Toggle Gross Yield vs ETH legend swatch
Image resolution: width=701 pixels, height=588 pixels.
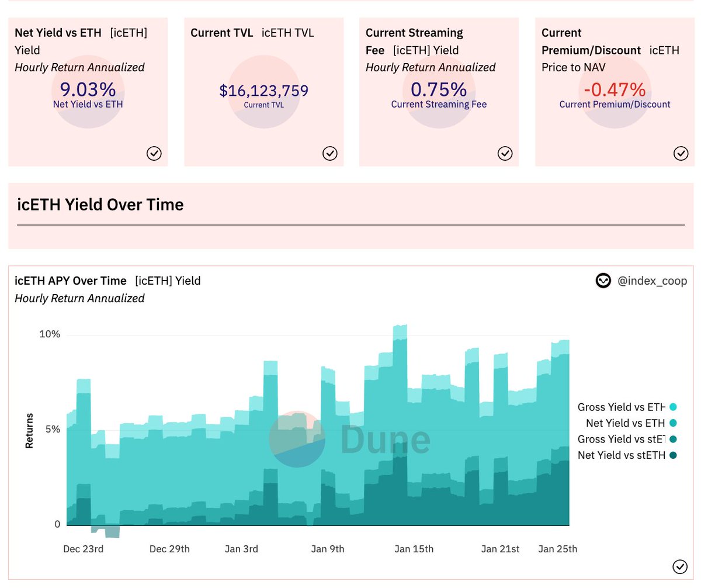click(x=673, y=407)
